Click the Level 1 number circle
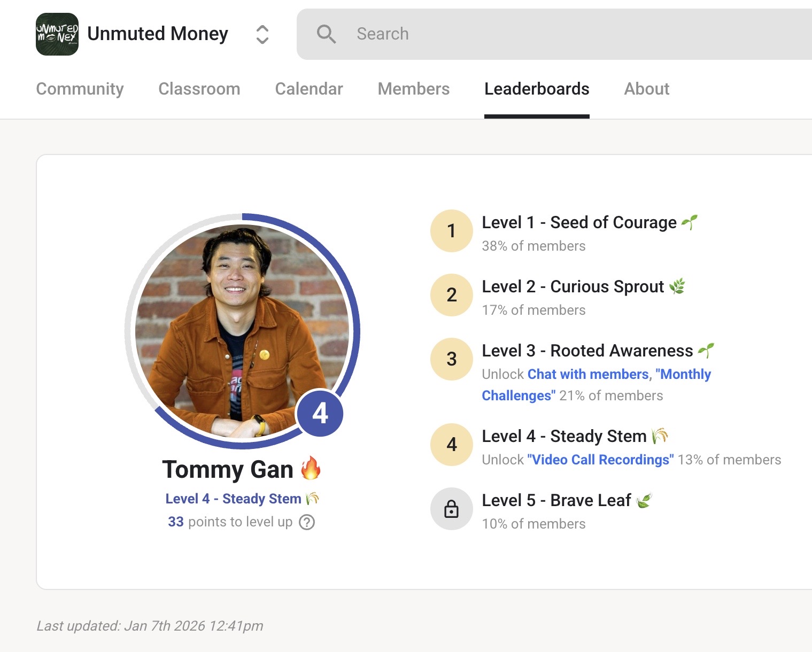Screen dimensions: 812x652 click(x=452, y=231)
